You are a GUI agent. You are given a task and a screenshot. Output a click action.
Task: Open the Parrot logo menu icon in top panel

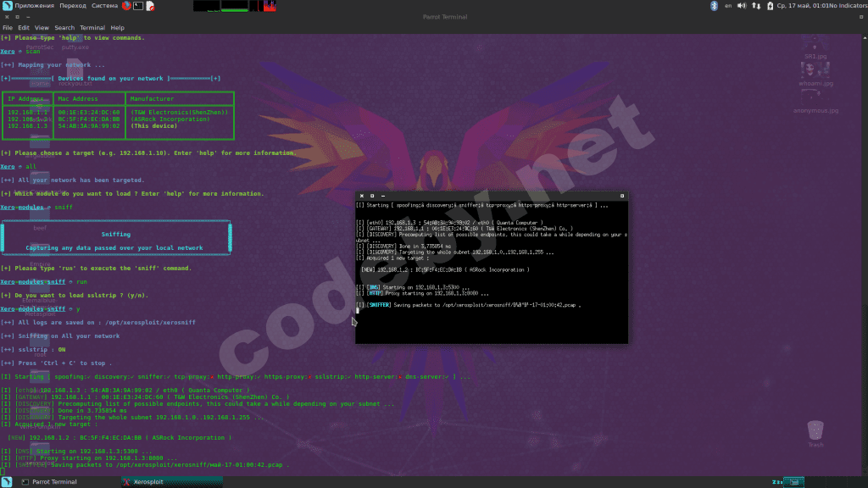click(x=7, y=6)
